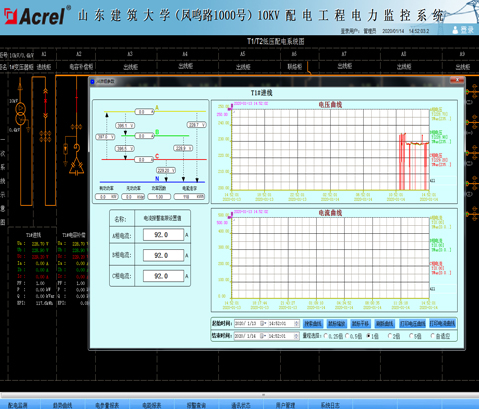Viewport: 479px width, 409px height.
Task: Click the 搜索曲线 button
Action: pyautogui.click(x=313, y=323)
